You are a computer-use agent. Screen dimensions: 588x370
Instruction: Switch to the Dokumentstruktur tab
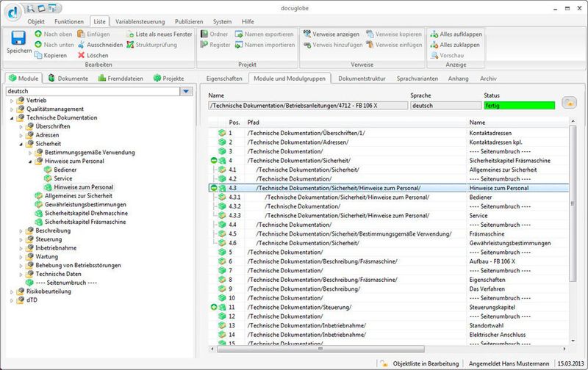[361, 78]
